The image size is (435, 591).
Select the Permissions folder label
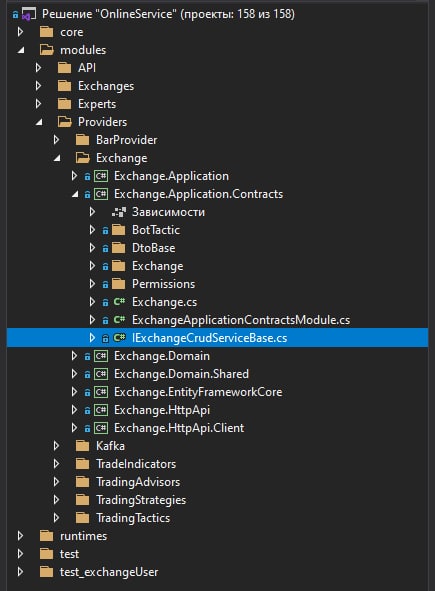pyautogui.click(x=164, y=284)
